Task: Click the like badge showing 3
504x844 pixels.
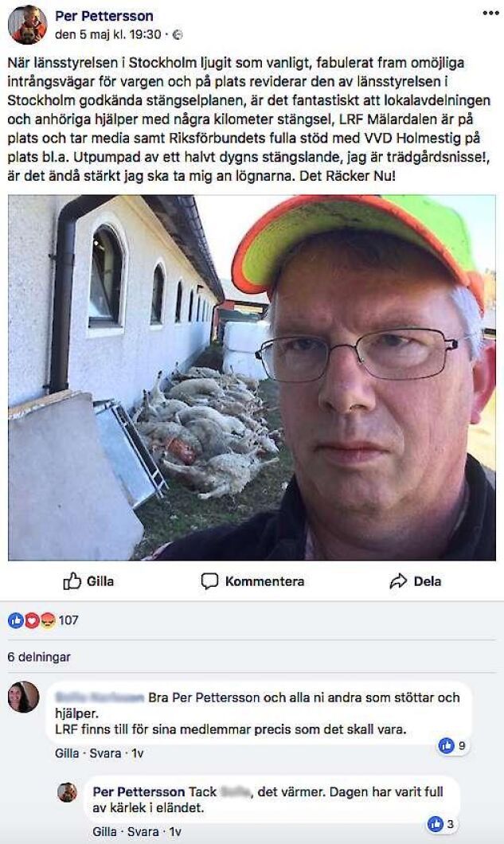Action: click(x=441, y=824)
